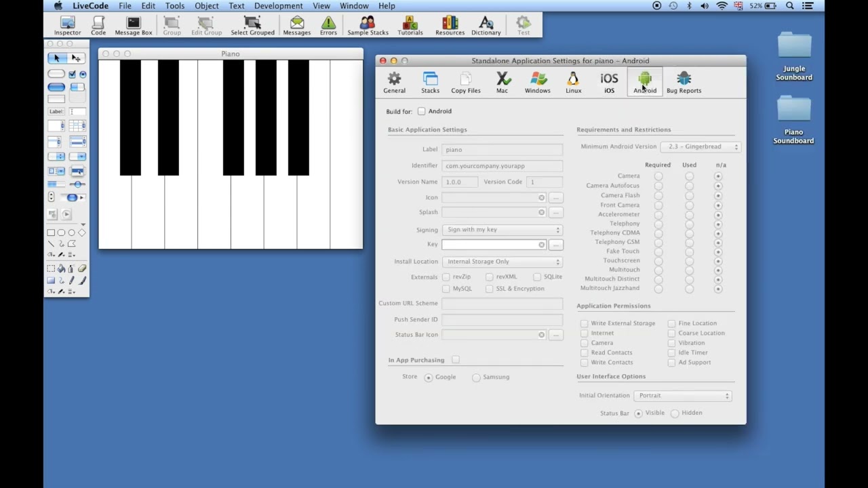Image resolution: width=868 pixels, height=488 pixels.
Task: Open the Dictionary
Action: pyautogui.click(x=486, y=26)
